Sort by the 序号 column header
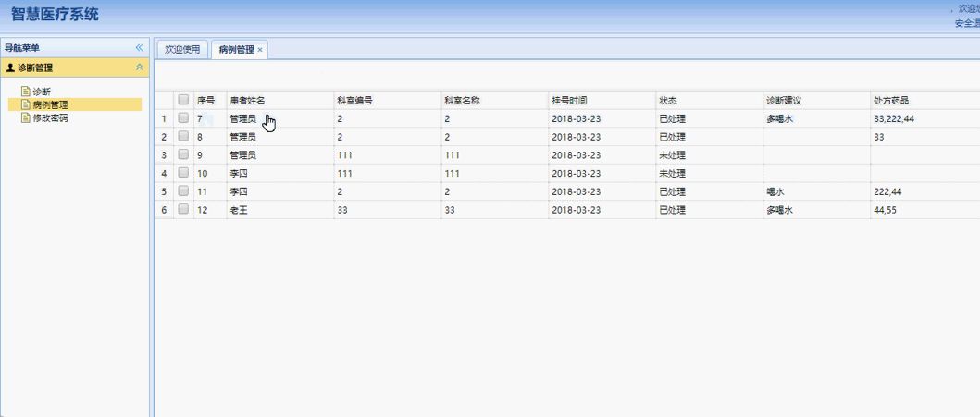This screenshot has height=417, width=980. [210, 100]
